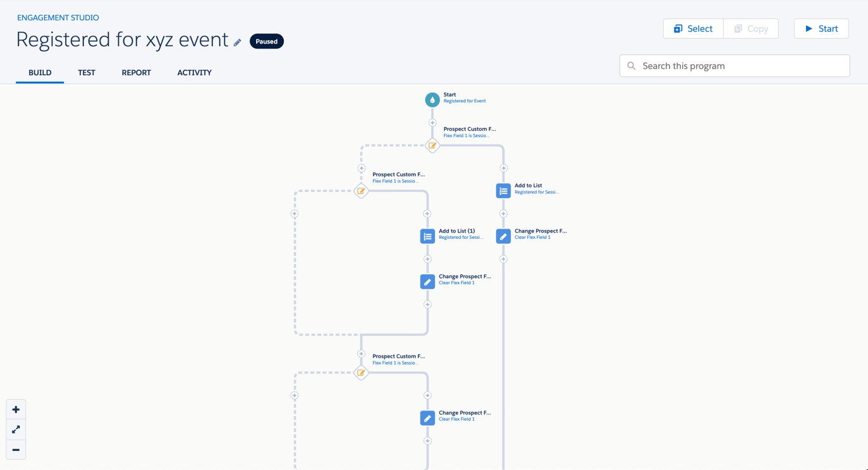
Task: Click topmost Prospect Custom Field rule diamond
Action: pos(432,145)
